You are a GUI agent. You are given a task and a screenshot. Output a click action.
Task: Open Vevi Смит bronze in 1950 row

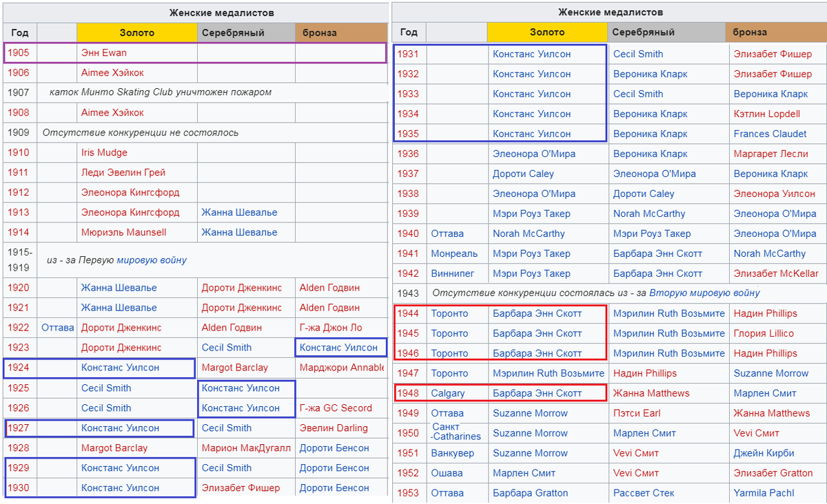click(757, 433)
